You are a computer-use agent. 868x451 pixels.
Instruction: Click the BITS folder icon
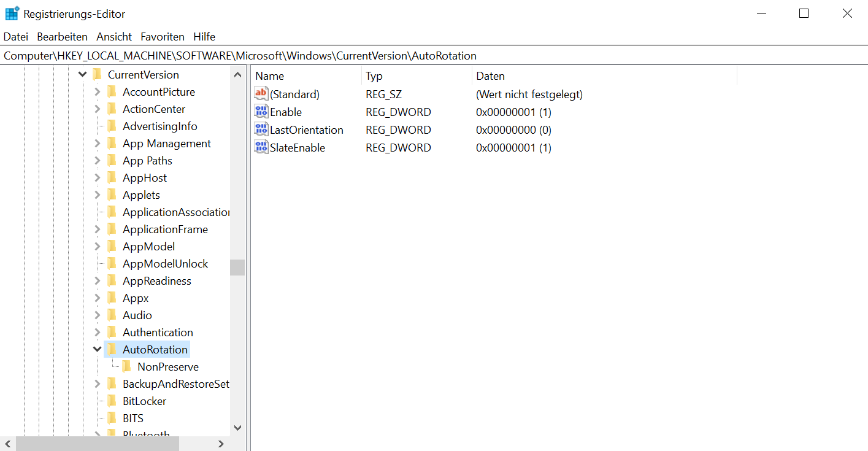112,418
